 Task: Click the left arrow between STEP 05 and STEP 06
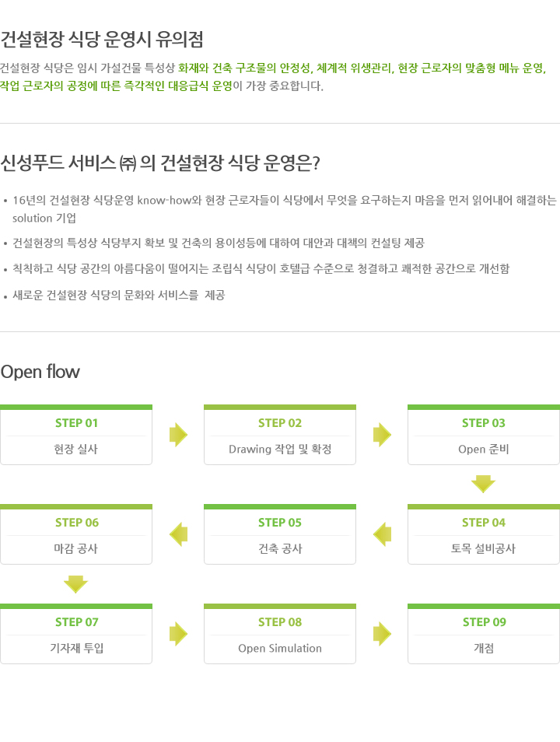178,534
